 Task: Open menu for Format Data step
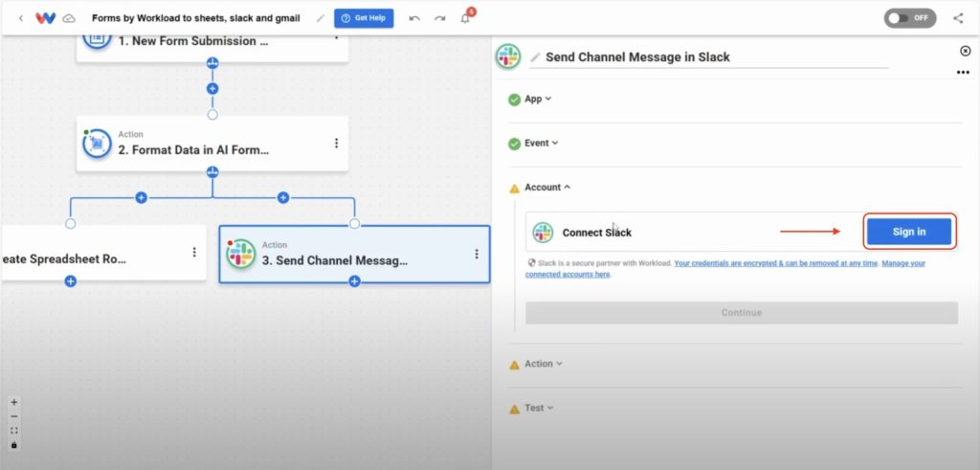coord(336,144)
